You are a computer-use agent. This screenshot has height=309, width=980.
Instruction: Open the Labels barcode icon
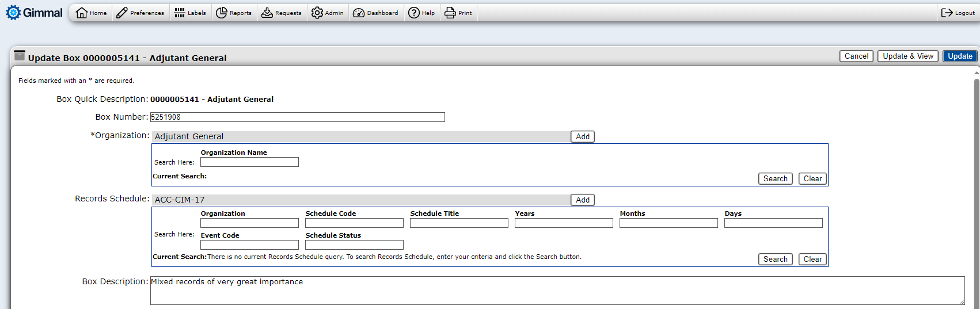click(x=180, y=13)
